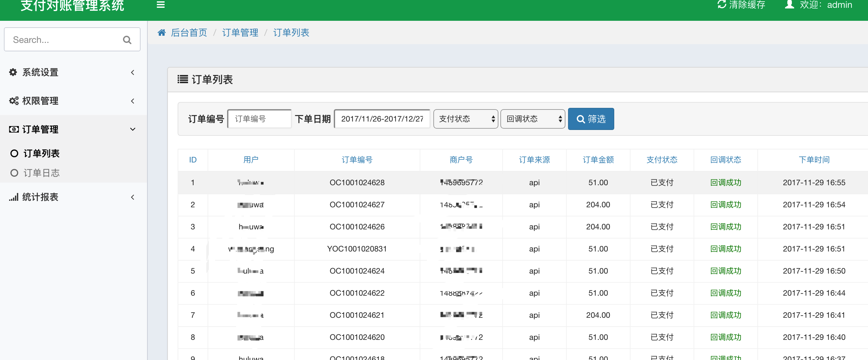Click timestamp 2017-11-29 16:44

point(814,293)
